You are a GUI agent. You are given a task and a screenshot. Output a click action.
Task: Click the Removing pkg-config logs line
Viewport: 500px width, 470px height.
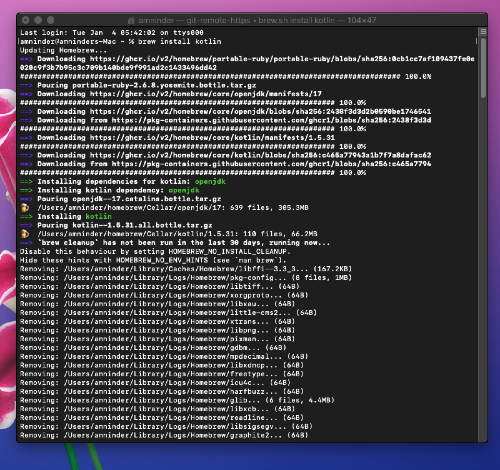(186, 278)
